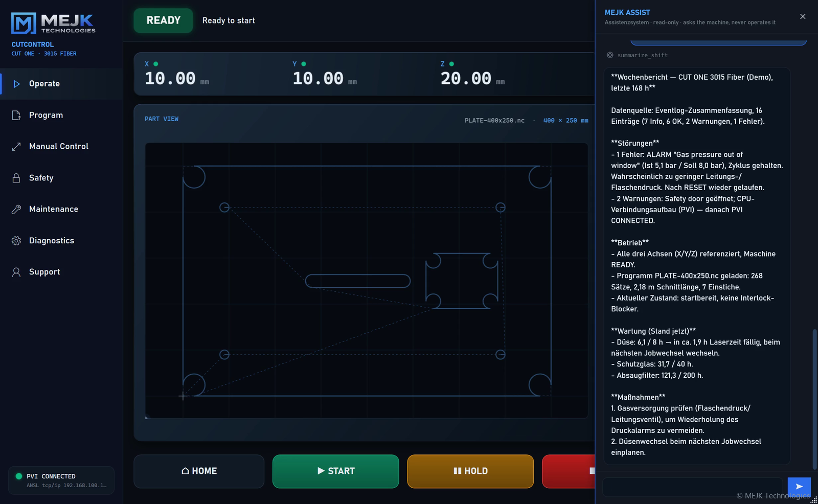This screenshot has height=504, width=818.
Task: Click the Manual Control arrows icon
Action: (x=16, y=147)
